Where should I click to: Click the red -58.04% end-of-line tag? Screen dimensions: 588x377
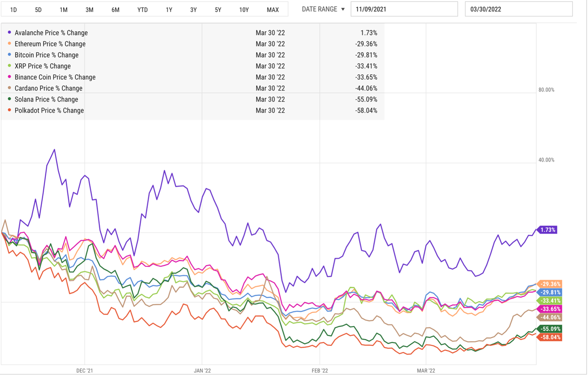point(549,337)
